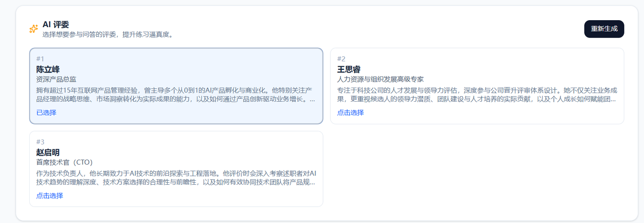
Task: Click the #2 card number label
Action: [341, 59]
